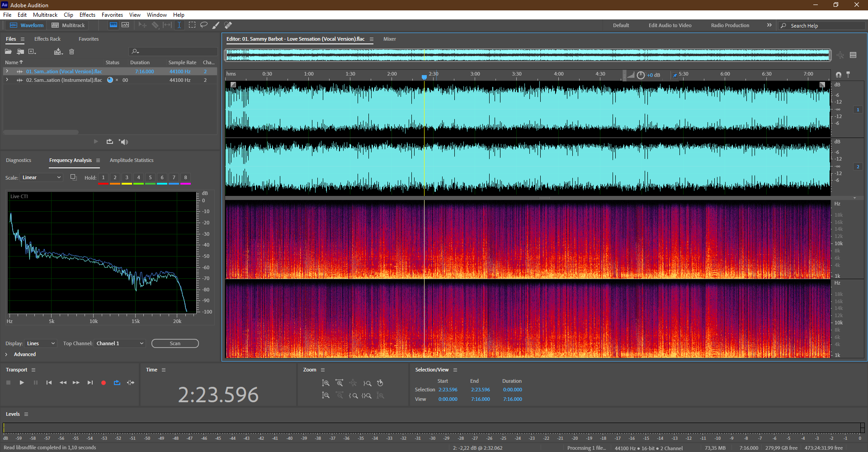
Task: Open the Scale dropdown set to Linear
Action: pos(41,177)
